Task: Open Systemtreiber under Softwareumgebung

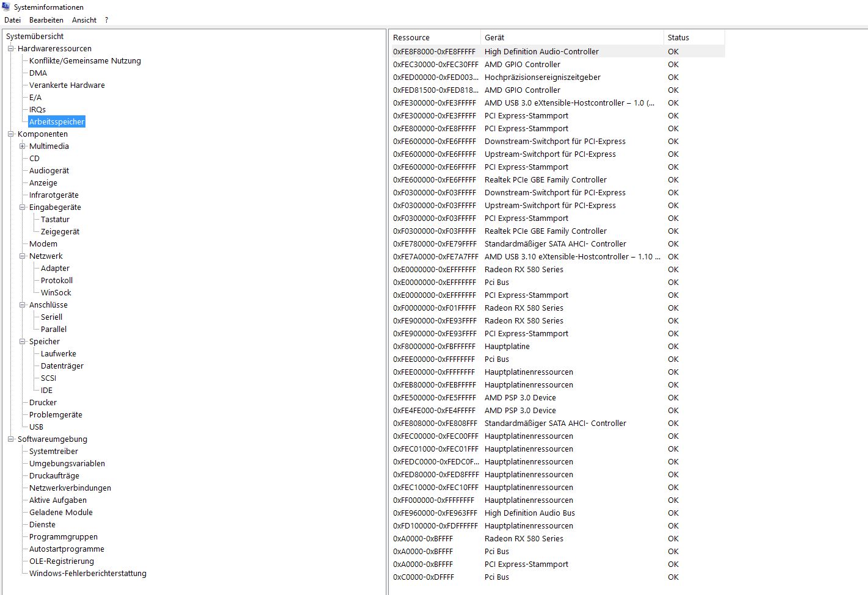Action: tap(54, 451)
